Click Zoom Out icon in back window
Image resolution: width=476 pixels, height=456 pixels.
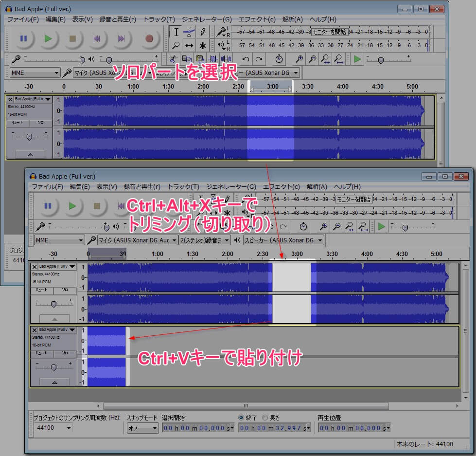click(x=312, y=59)
